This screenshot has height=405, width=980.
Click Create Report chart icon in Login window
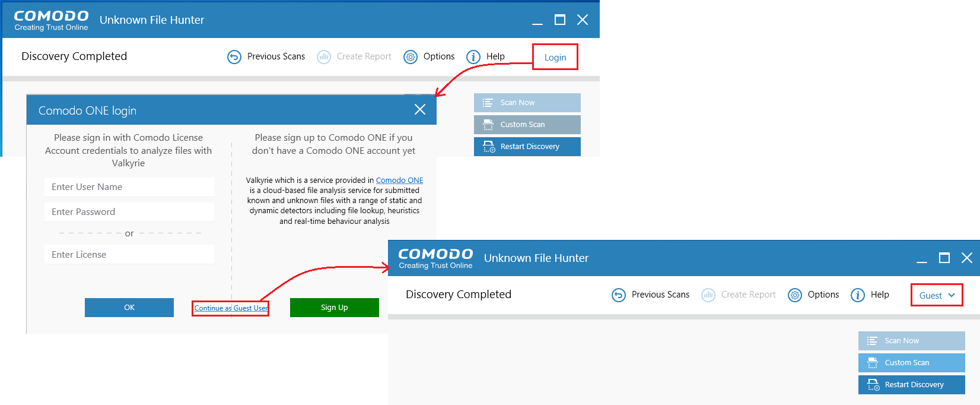point(324,57)
